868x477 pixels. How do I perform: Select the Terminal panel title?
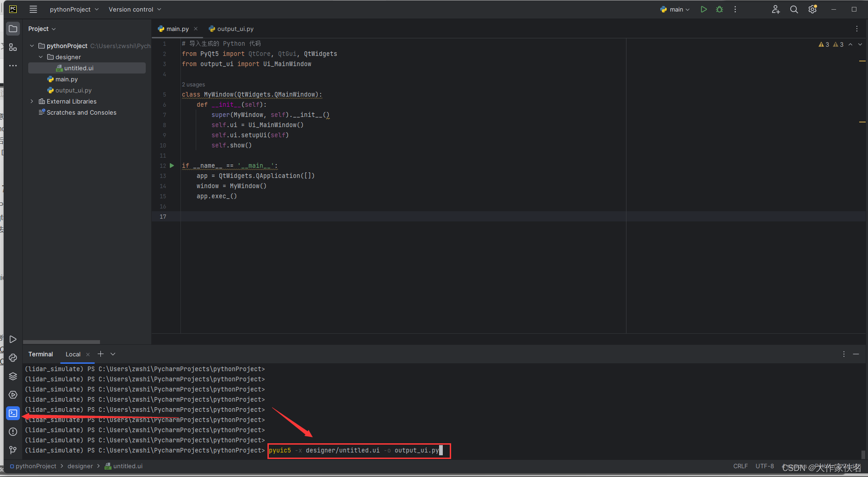41,354
